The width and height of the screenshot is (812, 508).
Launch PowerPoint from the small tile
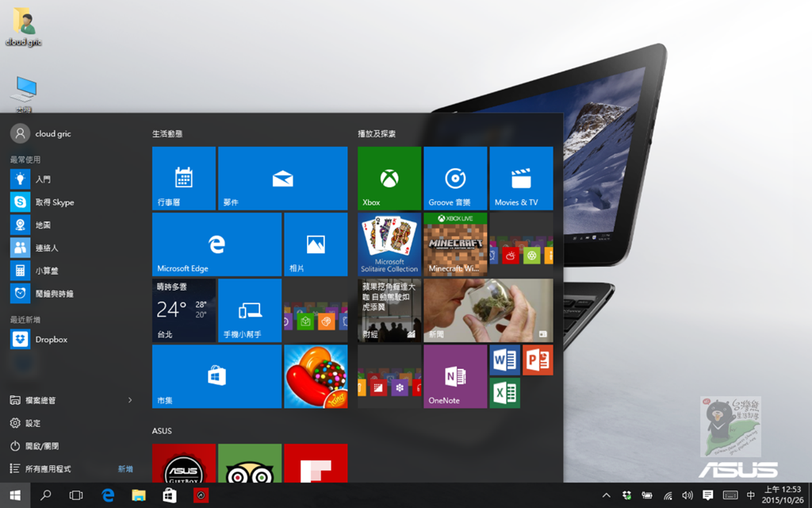[538, 360]
